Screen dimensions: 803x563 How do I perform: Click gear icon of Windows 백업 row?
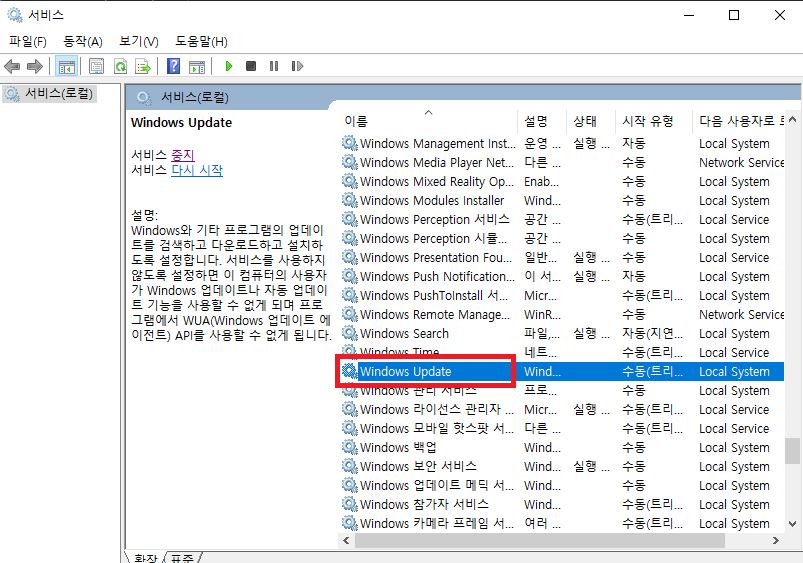349,447
